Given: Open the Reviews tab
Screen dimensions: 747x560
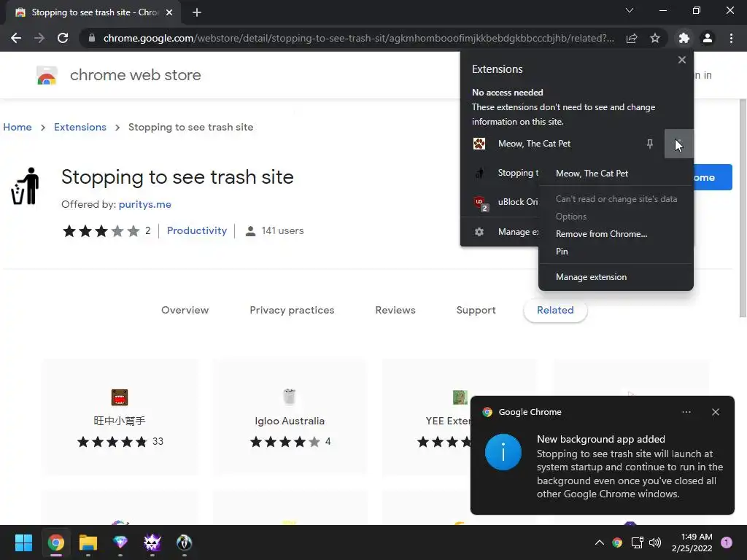Looking at the screenshot, I should point(395,310).
